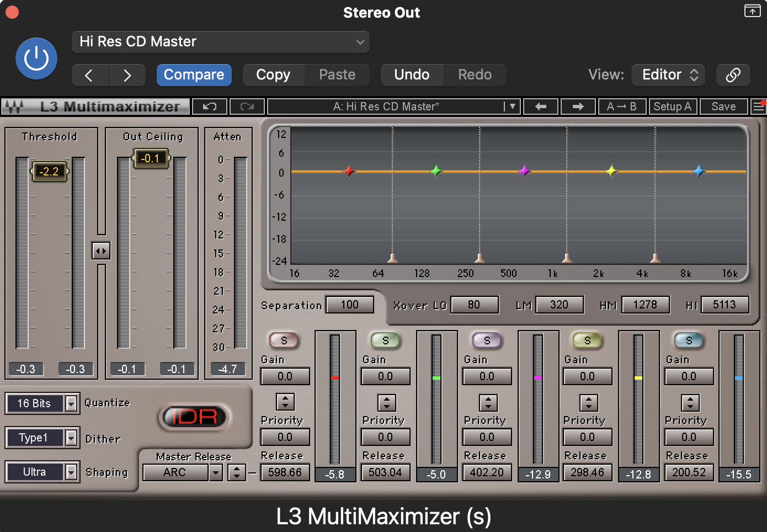Click the red band Priority stepper
Screen dimensions: 767x532
point(285,402)
